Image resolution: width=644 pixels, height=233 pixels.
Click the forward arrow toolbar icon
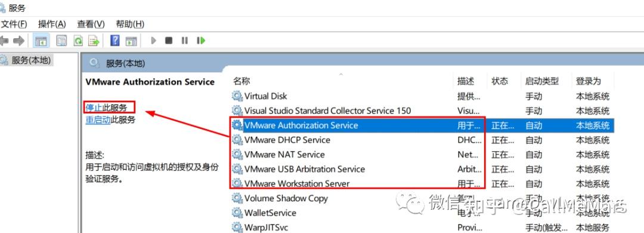click(x=18, y=41)
